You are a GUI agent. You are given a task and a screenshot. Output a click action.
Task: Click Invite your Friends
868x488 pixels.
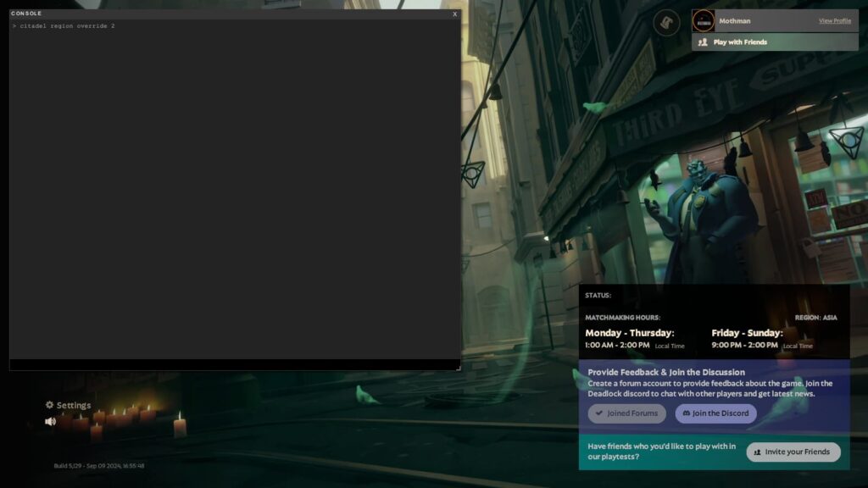coord(792,452)
